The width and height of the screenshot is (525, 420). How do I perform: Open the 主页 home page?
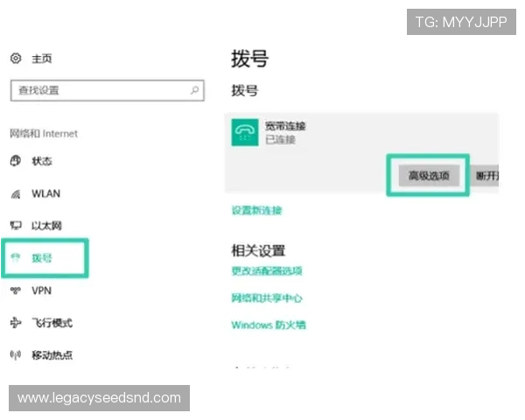(x=42, y=59)
